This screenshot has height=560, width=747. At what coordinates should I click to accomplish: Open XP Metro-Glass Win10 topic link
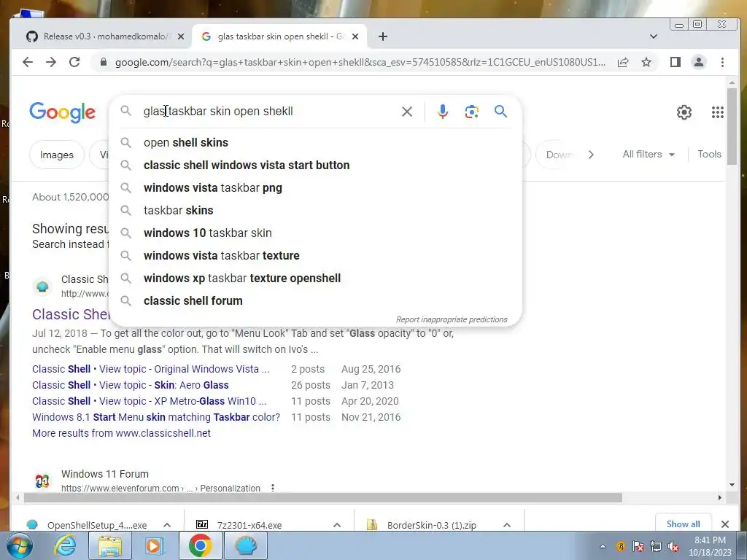click(149, 401)
